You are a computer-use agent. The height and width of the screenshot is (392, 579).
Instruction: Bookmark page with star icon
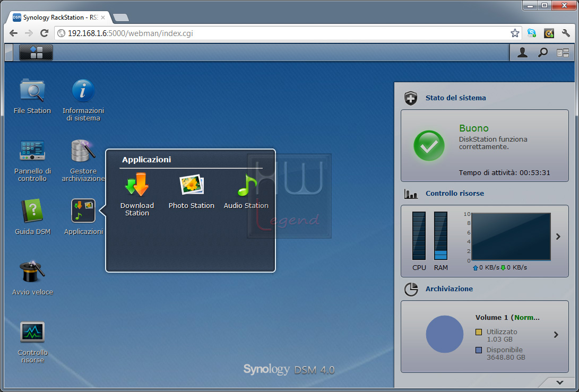pyautogui.click(x=515, y=33)
